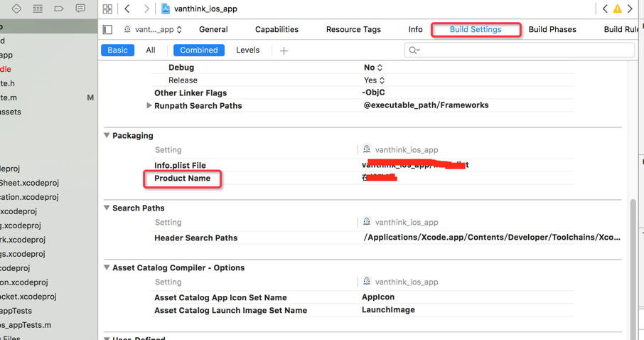
Task: Jump to previous issue arrow
Action: (x=605, y=9)
